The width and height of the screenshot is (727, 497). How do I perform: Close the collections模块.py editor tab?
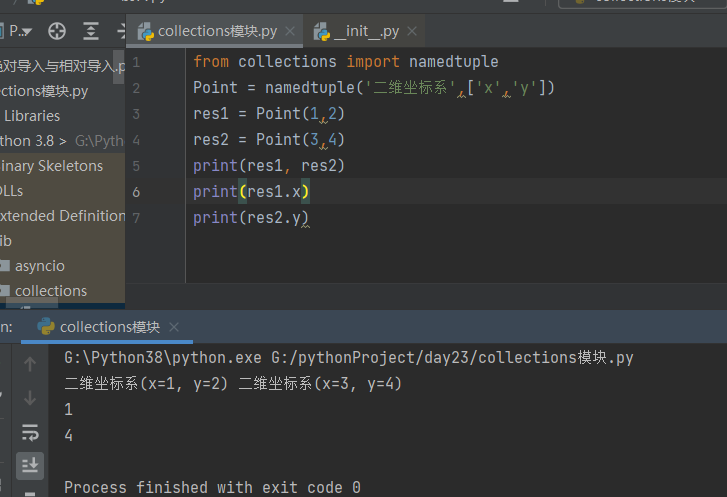pos(290,31)
